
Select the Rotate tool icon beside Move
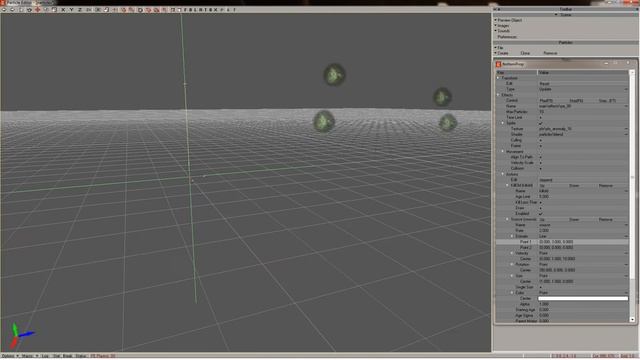pos(46,9)
